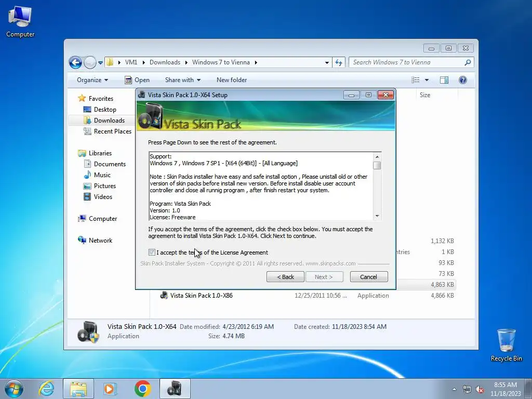The height and width of the screenshot is (399, 532).
Task: Toggle the preview pane icon
Action: click(x=444, y=80)
